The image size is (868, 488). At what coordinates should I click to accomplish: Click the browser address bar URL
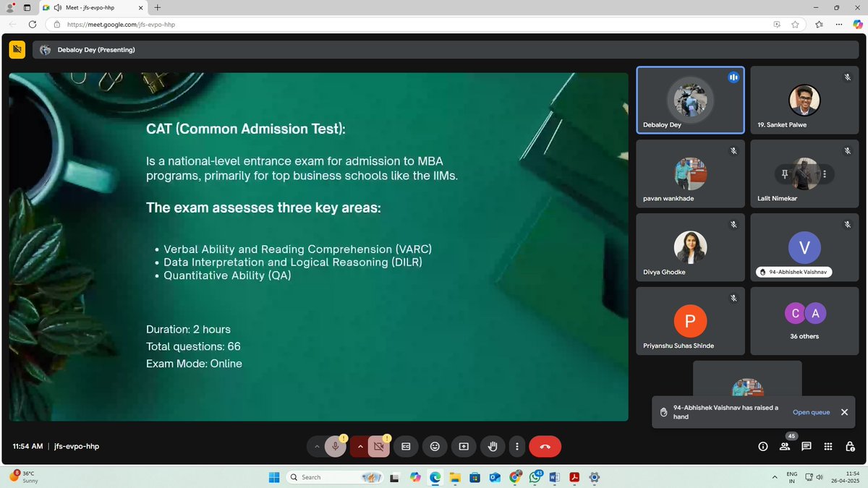coord(122,24)
